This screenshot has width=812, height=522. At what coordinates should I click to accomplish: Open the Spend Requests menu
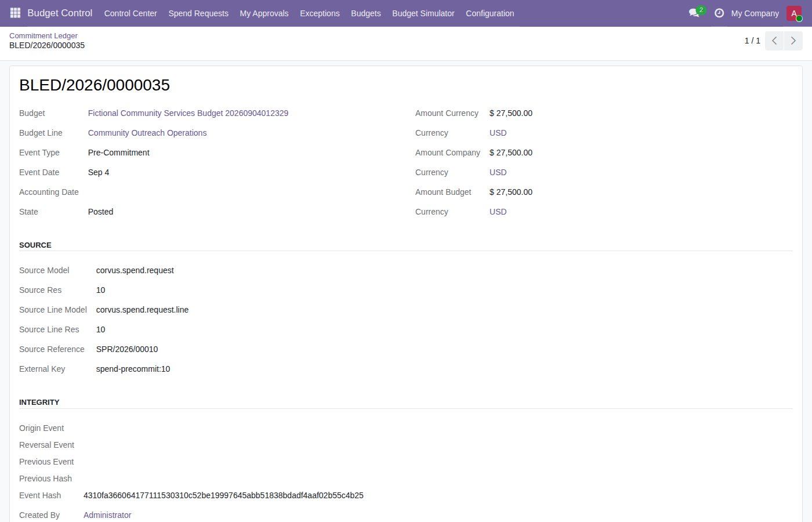point(198,13)
